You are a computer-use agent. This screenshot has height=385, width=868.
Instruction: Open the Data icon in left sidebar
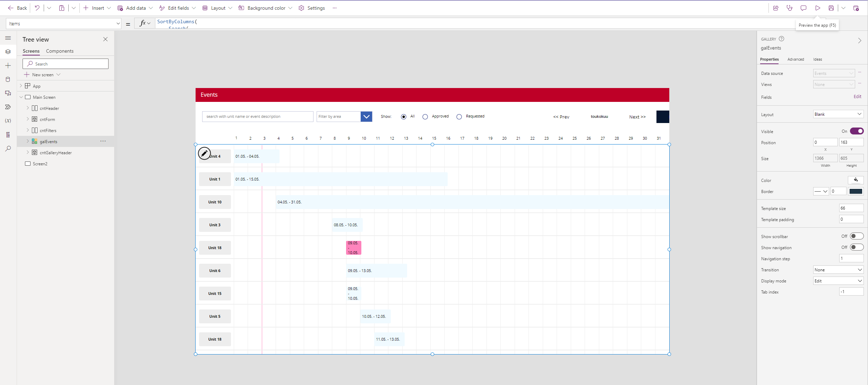coord(8,79)
